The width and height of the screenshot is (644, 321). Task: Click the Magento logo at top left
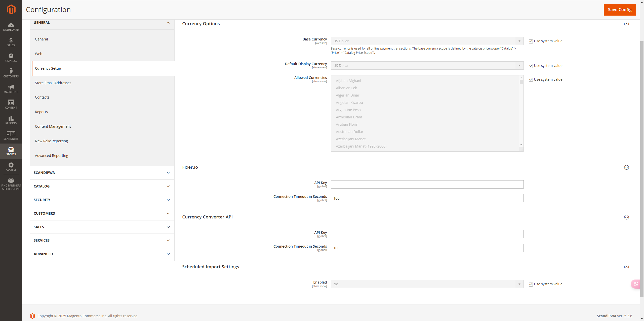pos(11,10)
